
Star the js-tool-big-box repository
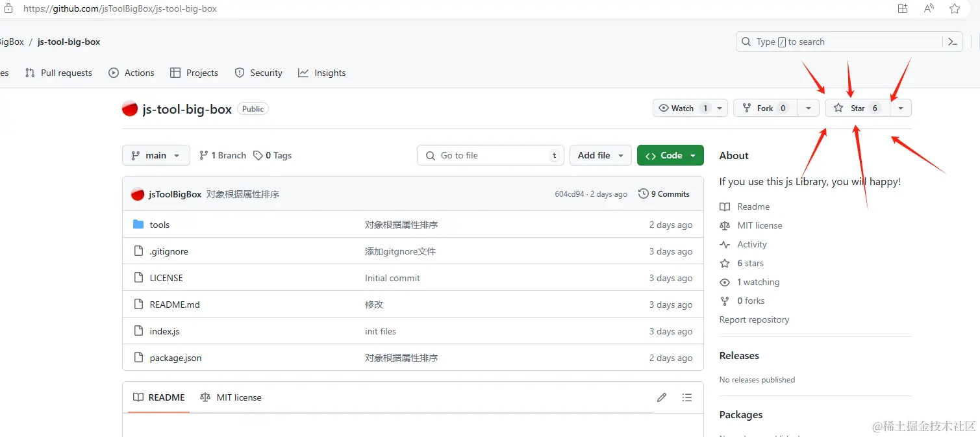pyautogui.click(x=857, y=108)
